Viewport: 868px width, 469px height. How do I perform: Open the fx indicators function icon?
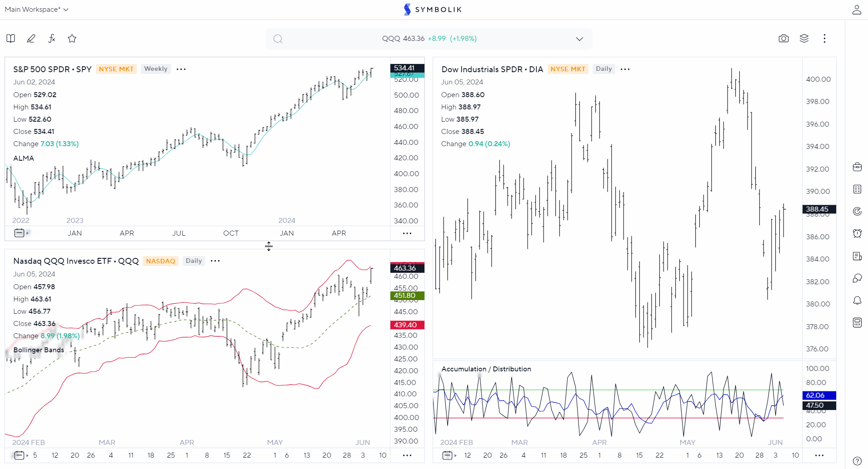(x=52, y=39)
